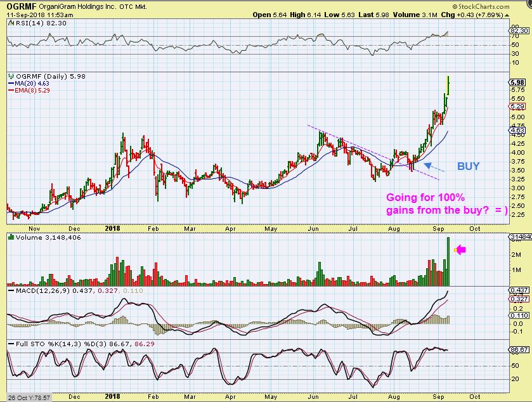532x402 pixels.
Task: Click the Open 5.64 value
Action: [x=269, y=15]
